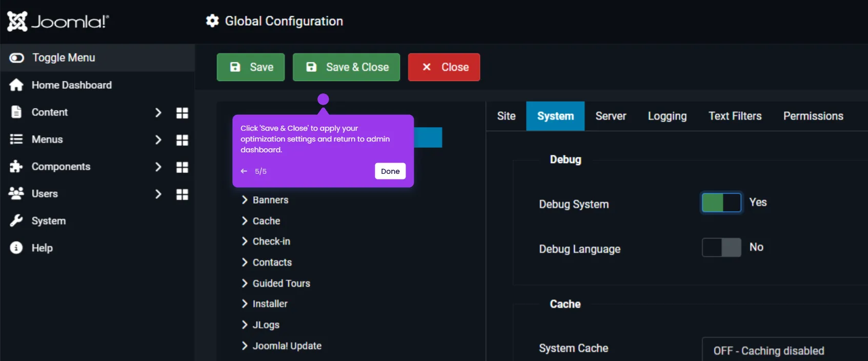Screen dimensions: 868x361
Task: Expand the Menus submenu chevron
Action: pyautogui.click(x=158, y=139)
